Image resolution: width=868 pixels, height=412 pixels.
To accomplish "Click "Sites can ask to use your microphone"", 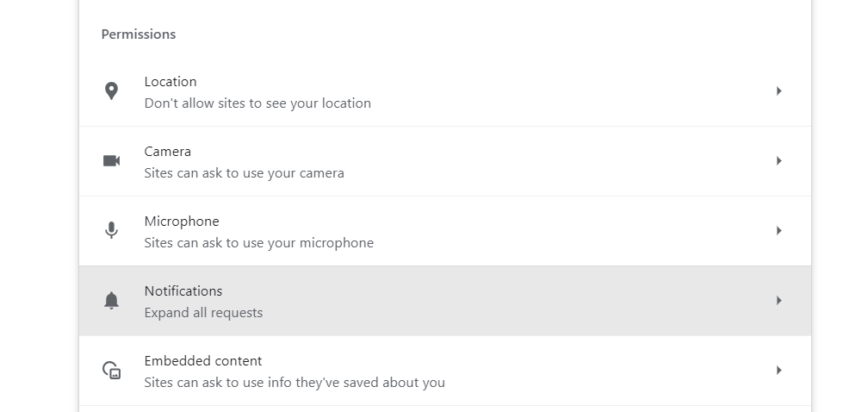I will coord(258,243).
